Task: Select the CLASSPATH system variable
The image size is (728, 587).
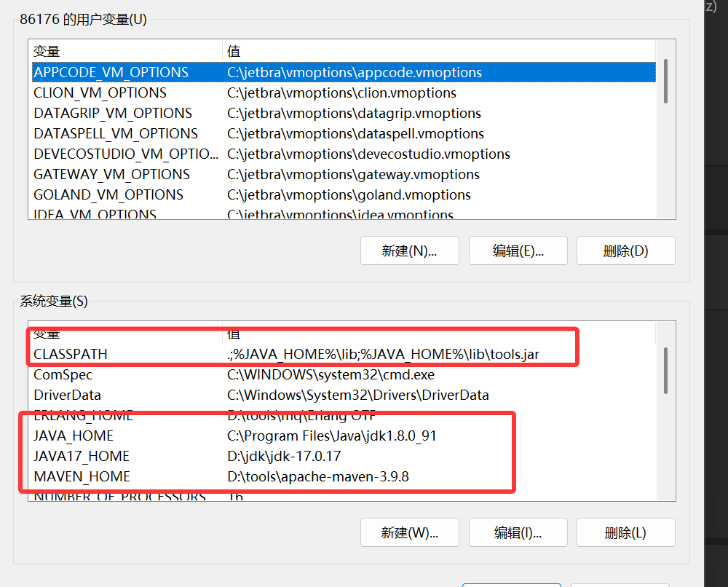Action: pos(71,355)
